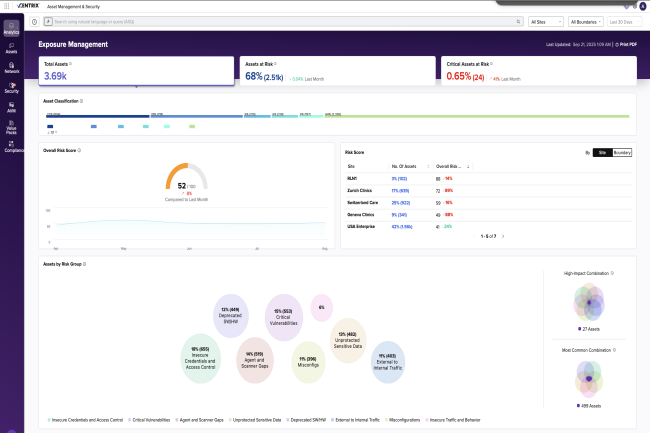Toggle the Critical Vulnerabilities legend item
The image size is (650, 433).
tap(150, 420)
